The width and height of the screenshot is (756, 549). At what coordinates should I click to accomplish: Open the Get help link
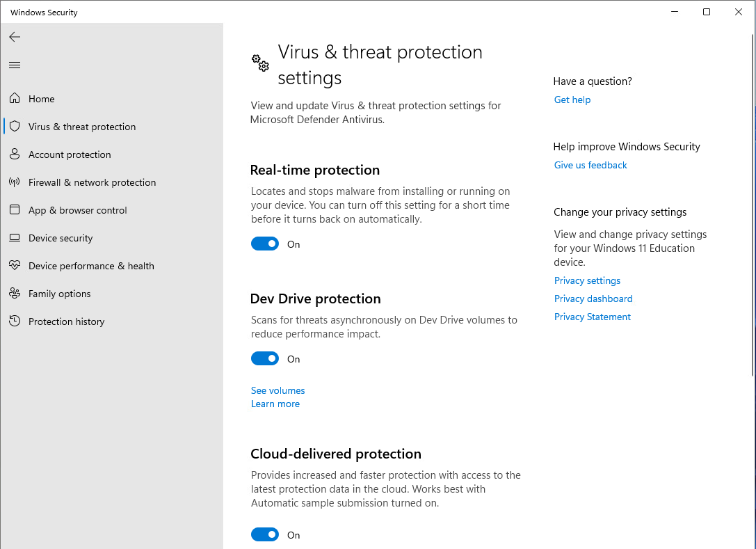(x=572, y=100)
